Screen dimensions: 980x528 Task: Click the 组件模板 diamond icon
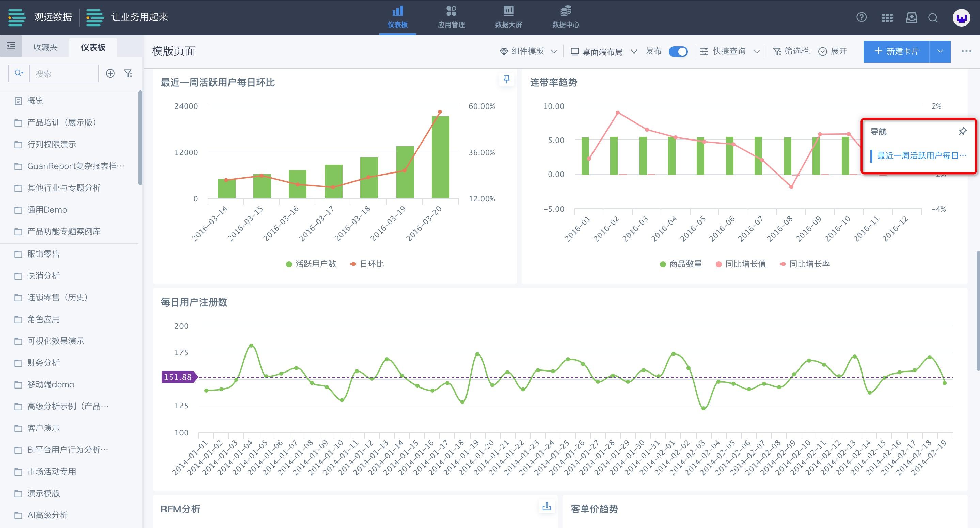(x=504, y=52)
